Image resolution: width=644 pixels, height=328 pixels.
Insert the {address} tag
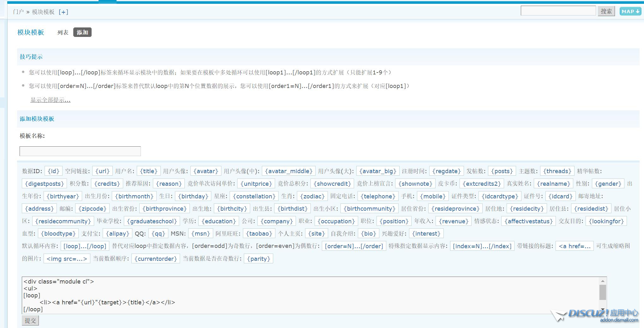point(39,209)
